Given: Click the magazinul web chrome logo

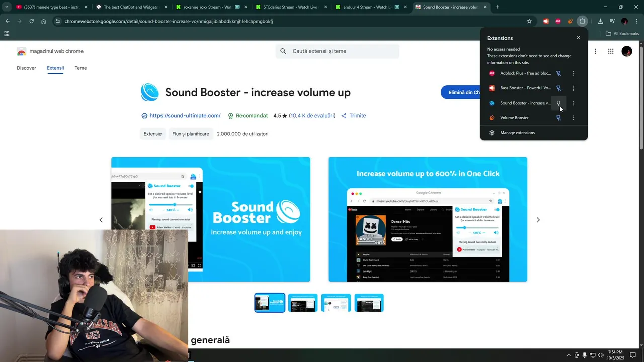Looking at the screenshot, I should click(50, 51).
